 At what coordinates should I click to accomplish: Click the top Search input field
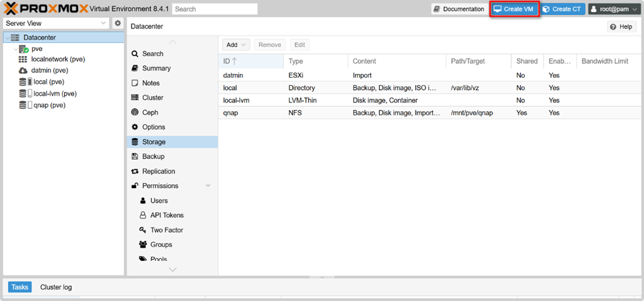coord(215,9)
